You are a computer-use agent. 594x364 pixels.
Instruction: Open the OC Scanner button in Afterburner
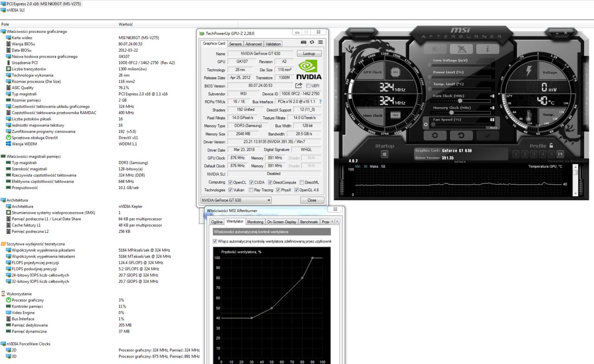[x=462, y=49]
